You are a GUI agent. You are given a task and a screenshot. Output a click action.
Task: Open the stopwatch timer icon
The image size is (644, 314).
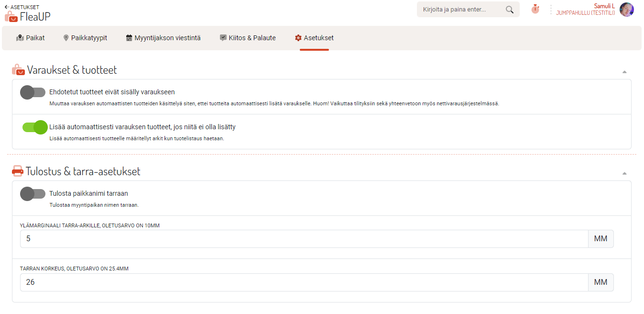(x=535, y=9)
